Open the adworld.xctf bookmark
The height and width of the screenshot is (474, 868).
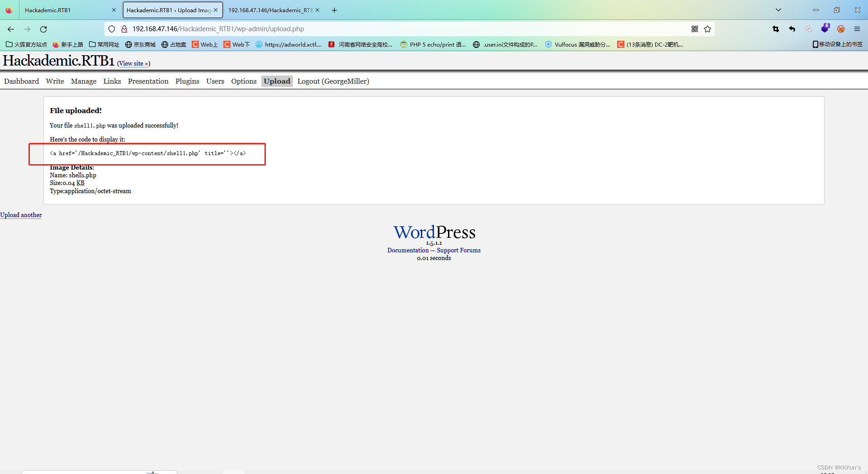coord(288,44)
